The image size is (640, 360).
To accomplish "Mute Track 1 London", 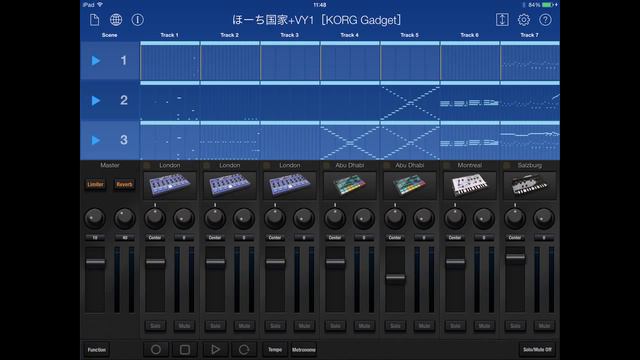I will 184,326.
